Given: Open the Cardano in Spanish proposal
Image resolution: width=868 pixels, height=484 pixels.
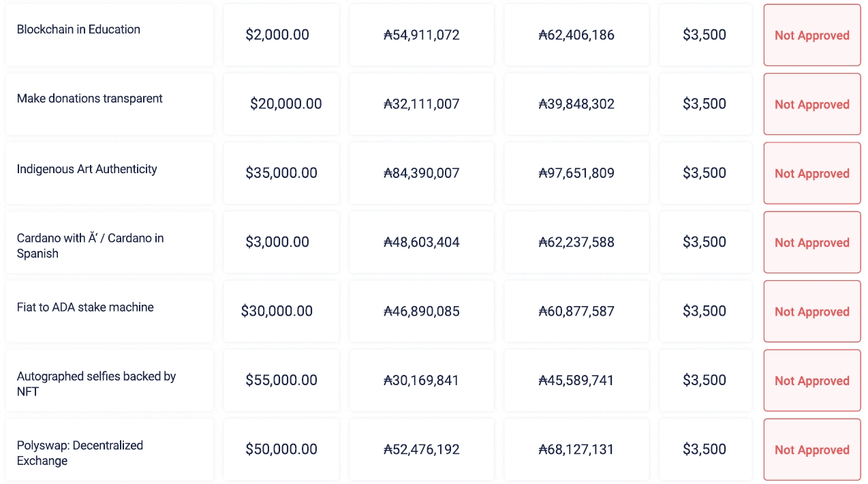Looking at the screenshot, I should (90, 245).
